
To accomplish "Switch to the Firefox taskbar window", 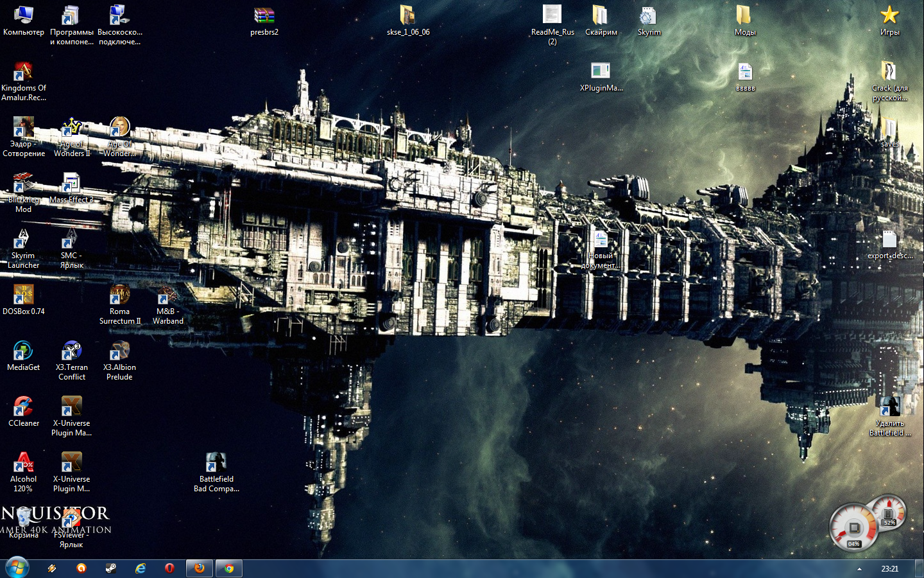I will coord(200,568).
